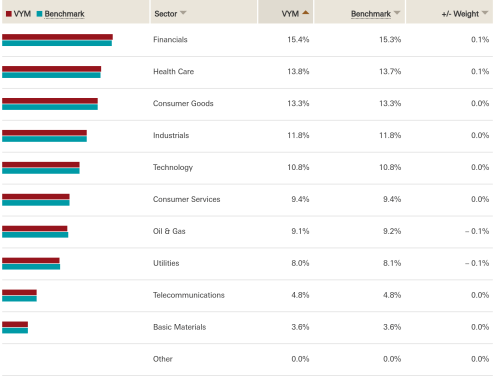Click the Basic Materials benchmark bar

tap(15, 330)
